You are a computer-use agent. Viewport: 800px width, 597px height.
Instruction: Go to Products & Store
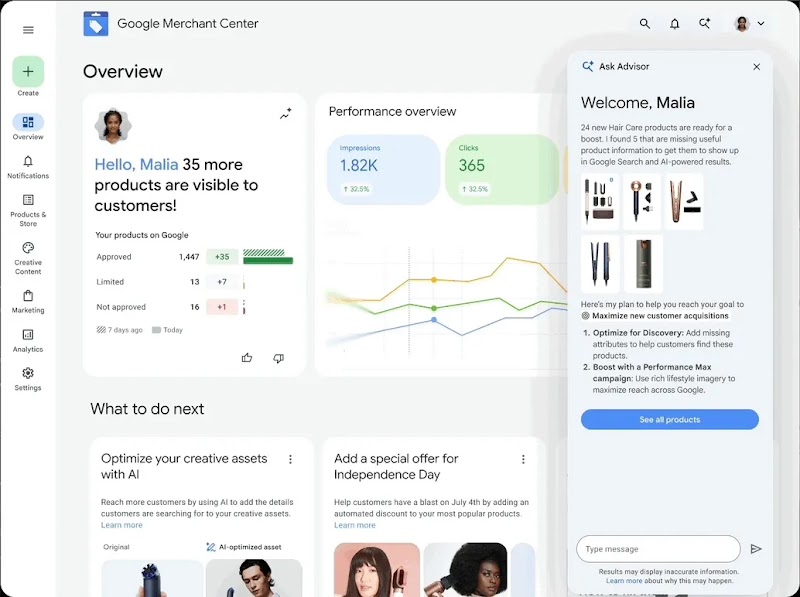[x=28, y=210]
